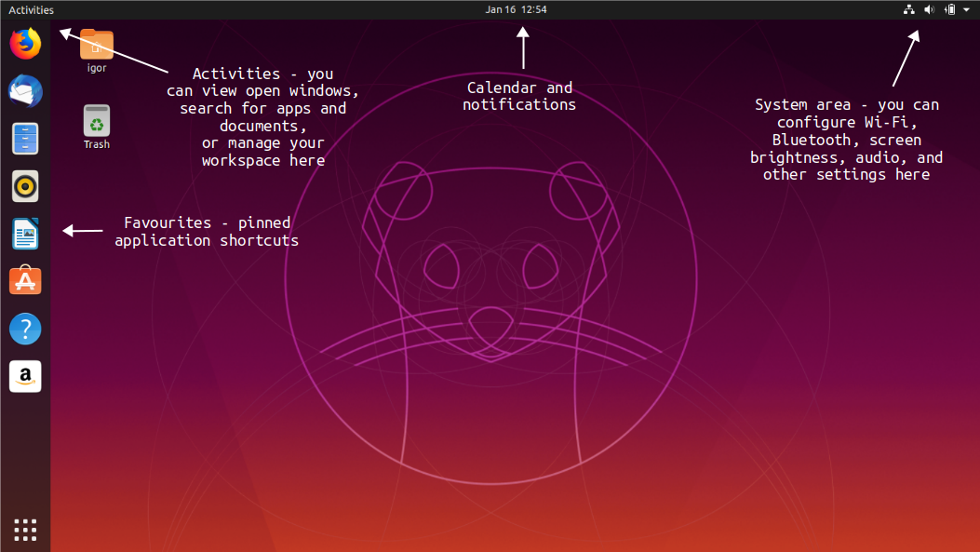Launch Thunderbird mail from the dock
Image resolution: width=980 pixels, height=552 pixels.
tap(25, 91)
